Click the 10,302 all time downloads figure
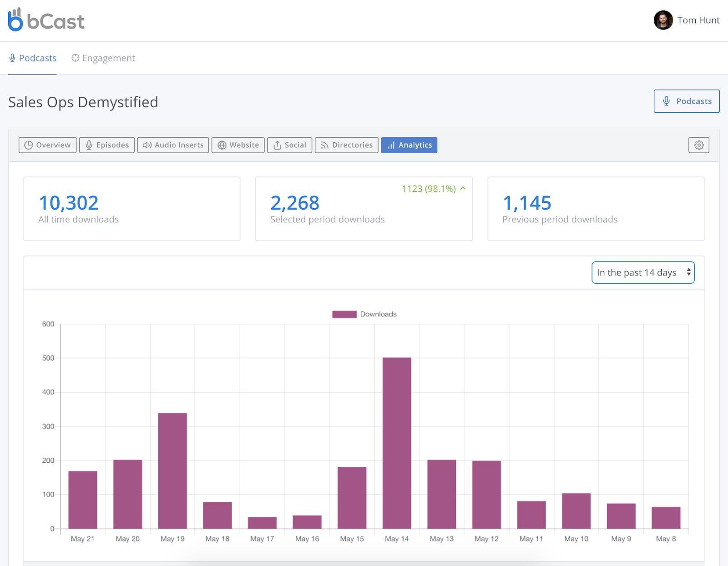 coord(69,203)
